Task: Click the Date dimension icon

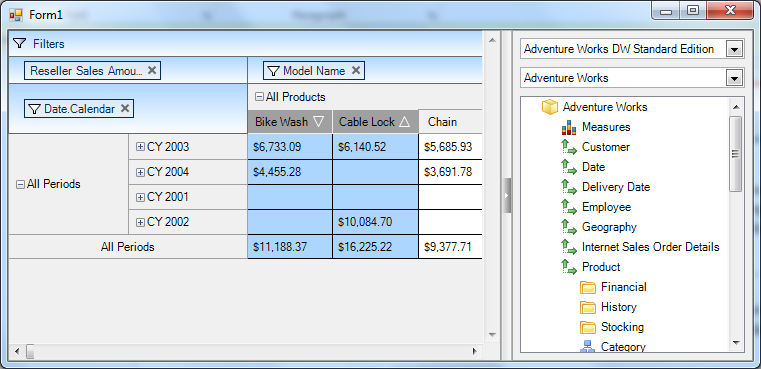Action: 569,167
